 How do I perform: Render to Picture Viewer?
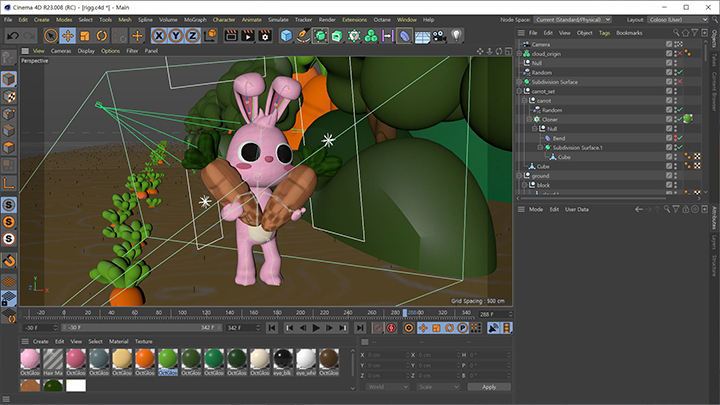tap(248, 36)
